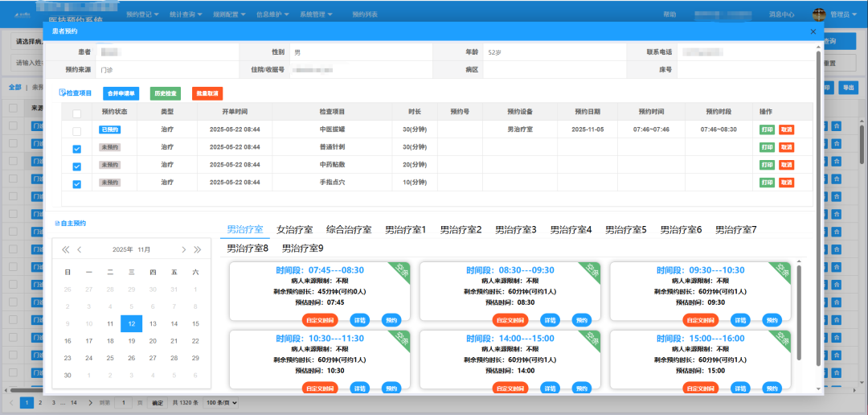Click previous year double-arrow in calendar
The width and height of the screenshot is (868, 415).
point(66,250)
